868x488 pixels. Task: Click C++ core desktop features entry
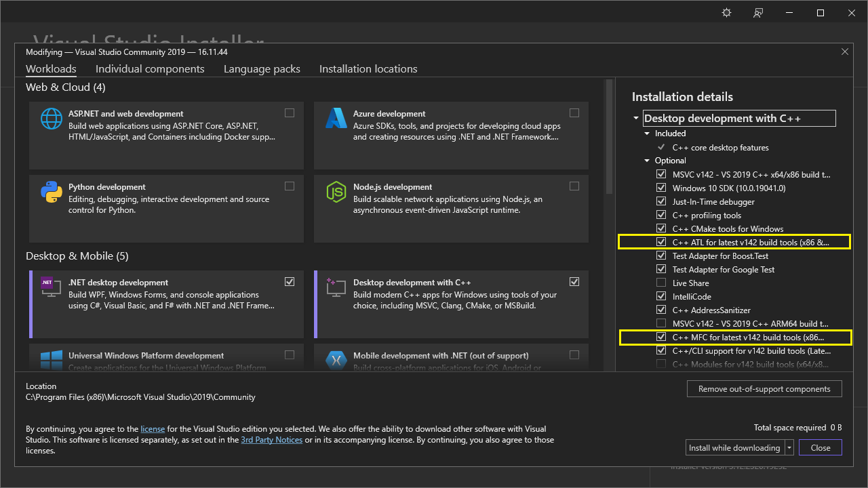(720, 147)
